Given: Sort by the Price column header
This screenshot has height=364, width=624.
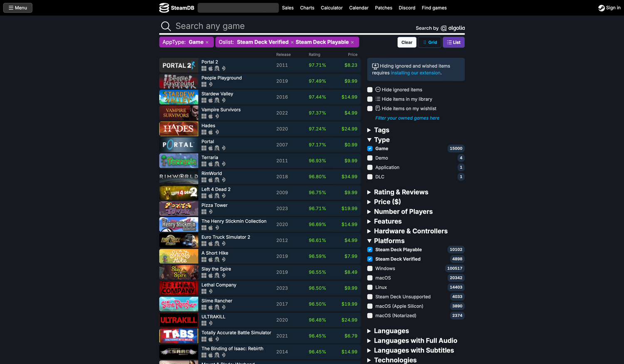Looking at the screenshot, I should pyautogui.click(x=353, y=54).
